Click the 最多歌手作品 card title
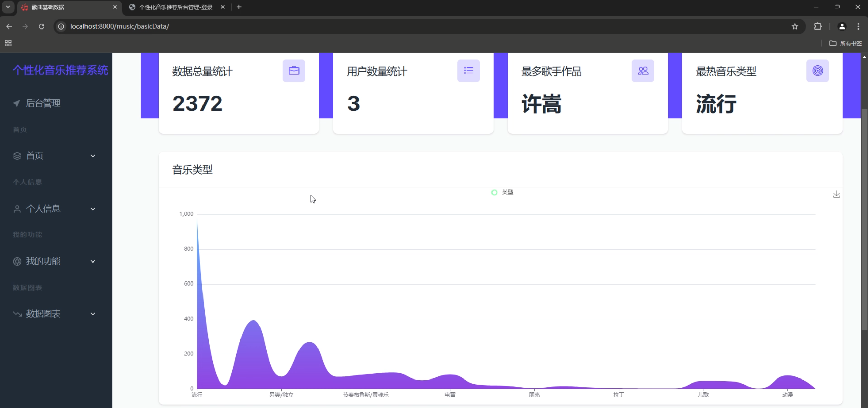Image resolution: width=868 pixels, height=408 pixels. click(552, 72)
